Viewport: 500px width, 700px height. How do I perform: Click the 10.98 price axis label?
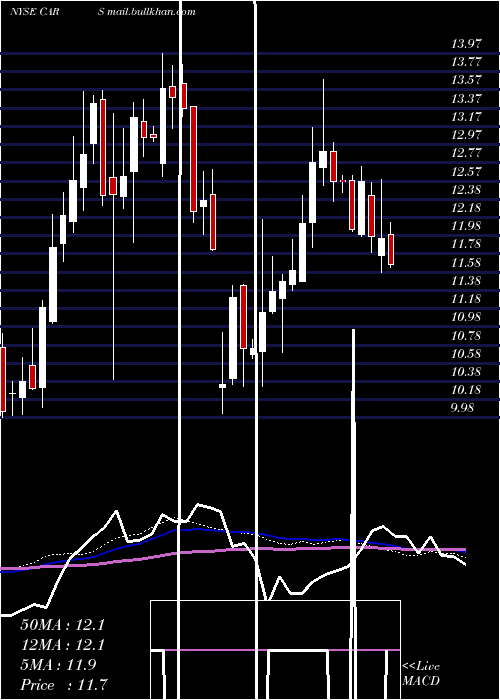(x=466, y=317)
